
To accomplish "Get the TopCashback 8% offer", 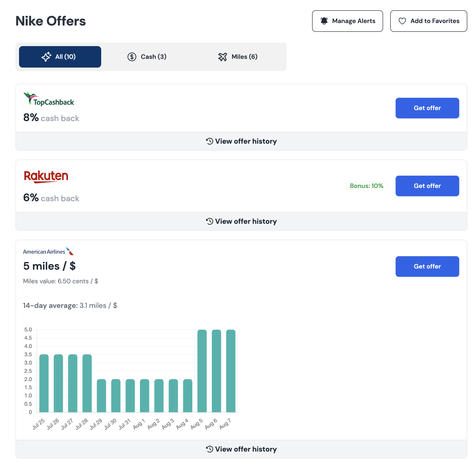I will click(x=427, y=108).
